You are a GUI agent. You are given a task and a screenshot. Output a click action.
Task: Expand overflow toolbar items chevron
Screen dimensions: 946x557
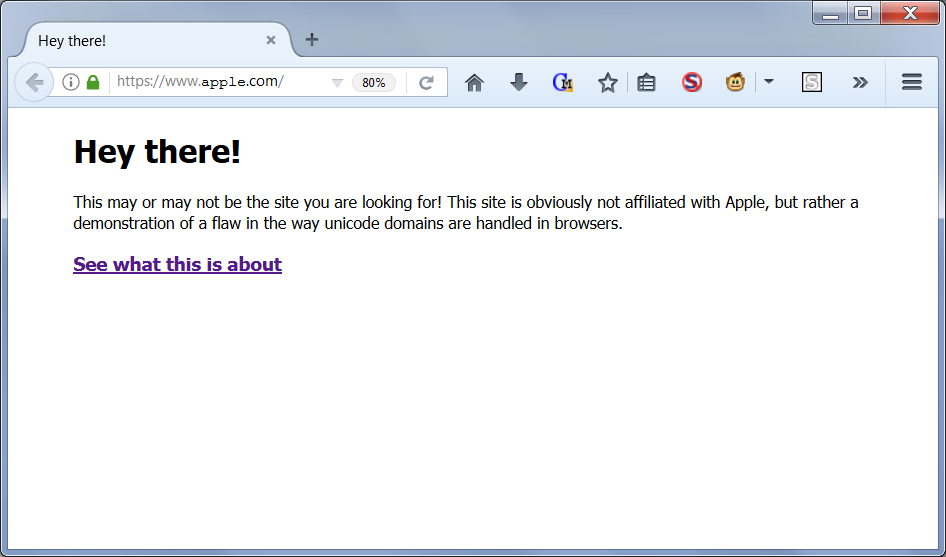pos(860,83)
